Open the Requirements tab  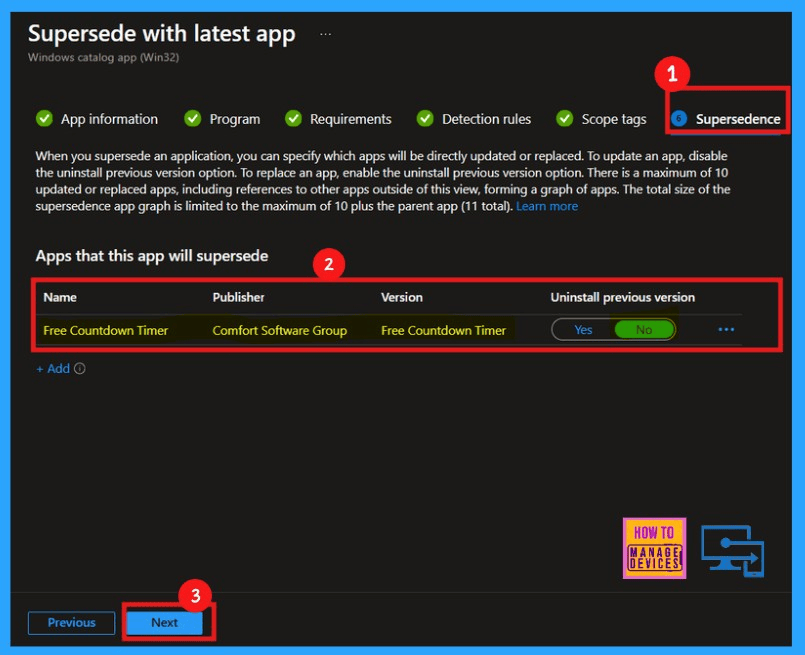pyautogui.click(x=350, y=119)
